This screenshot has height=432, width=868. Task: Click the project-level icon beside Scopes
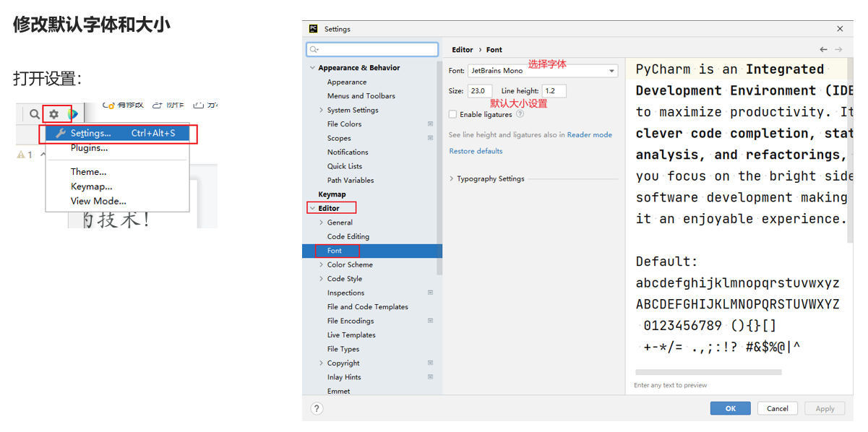coord(431,138)
